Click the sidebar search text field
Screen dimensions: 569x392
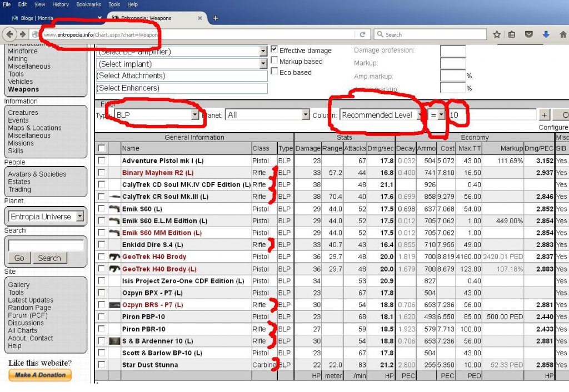pyautogui.click(x=46, y=245)
